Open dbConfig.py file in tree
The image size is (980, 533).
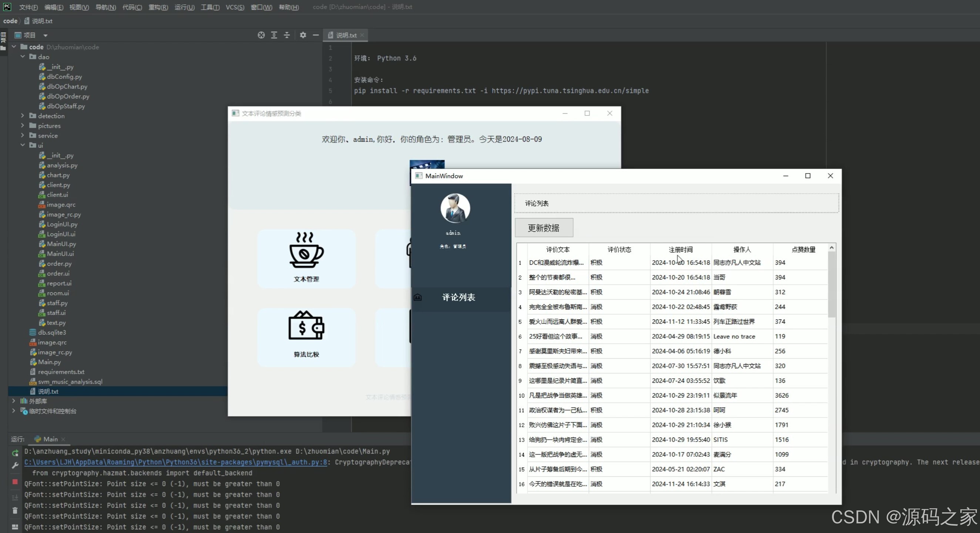point(64,77)
